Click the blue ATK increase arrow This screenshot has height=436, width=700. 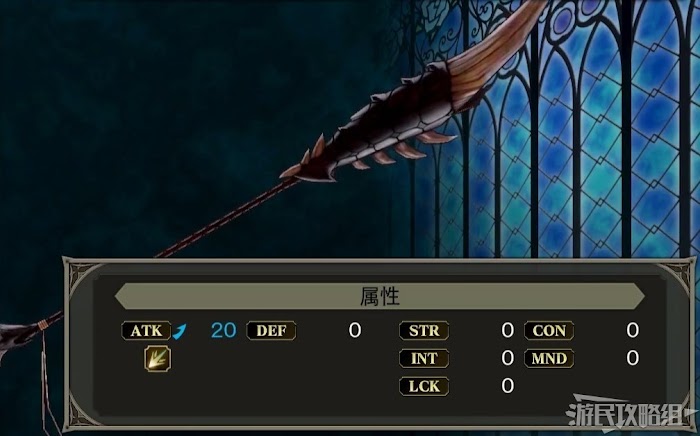click(x=179, y=332)
